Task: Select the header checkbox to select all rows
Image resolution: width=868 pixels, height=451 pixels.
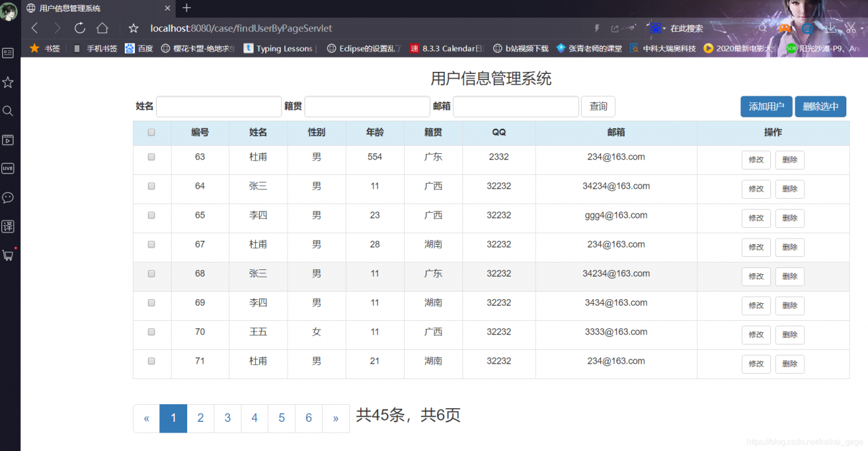Action: click(x=152, y=132)
